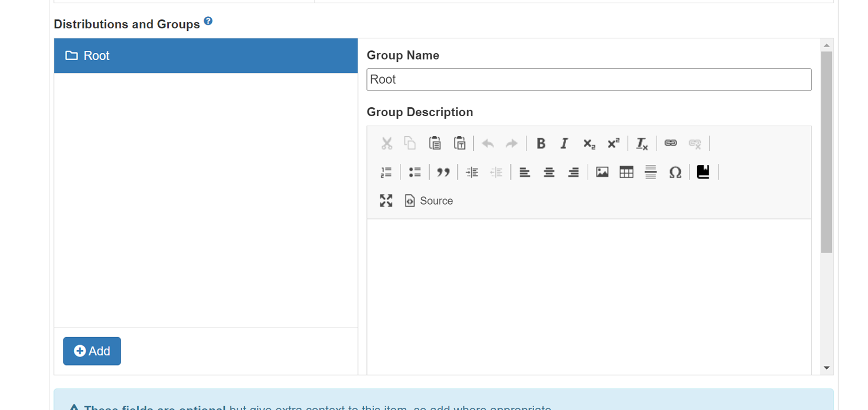Center align the description text
The width and height of the screenshot is (868, 410).
549,172
